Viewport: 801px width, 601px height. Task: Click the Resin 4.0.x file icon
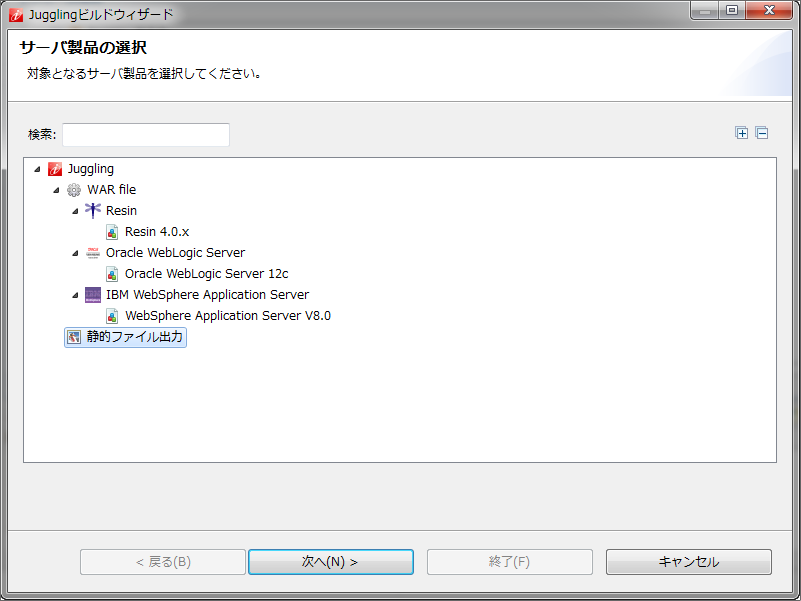pyautogui.click(x=112, y=232)
